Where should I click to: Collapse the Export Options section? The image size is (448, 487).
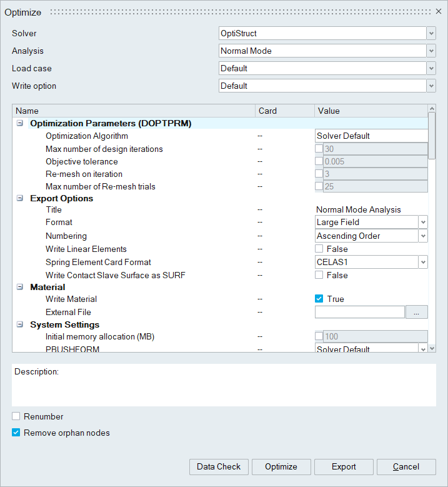(20, 198)
